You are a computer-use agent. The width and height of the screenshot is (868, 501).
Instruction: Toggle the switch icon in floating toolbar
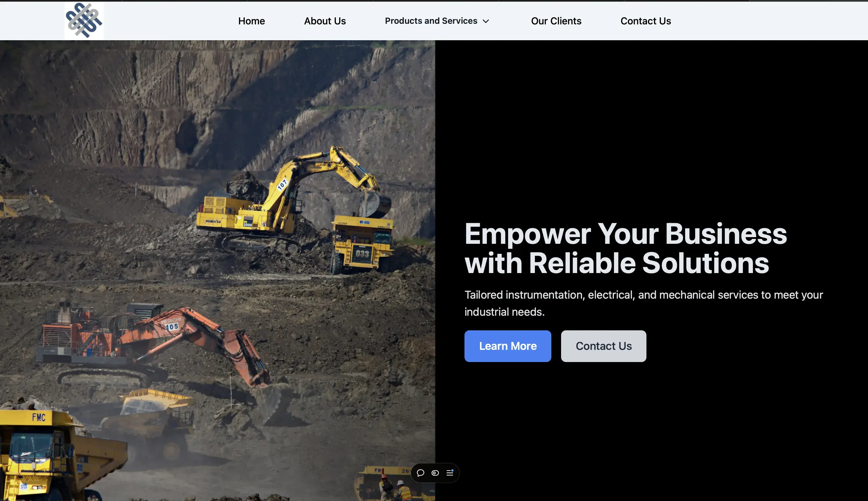coord(435,473)
